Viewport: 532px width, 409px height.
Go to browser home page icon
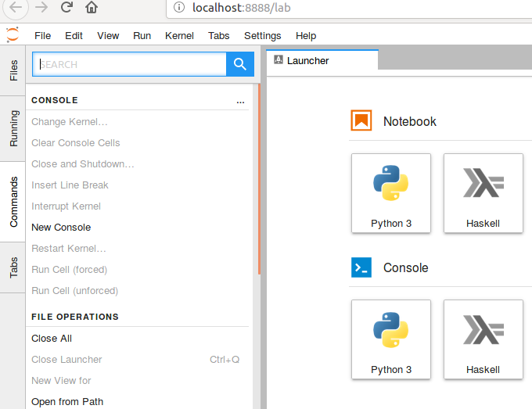pyautogui.click(x=92, y=7)
